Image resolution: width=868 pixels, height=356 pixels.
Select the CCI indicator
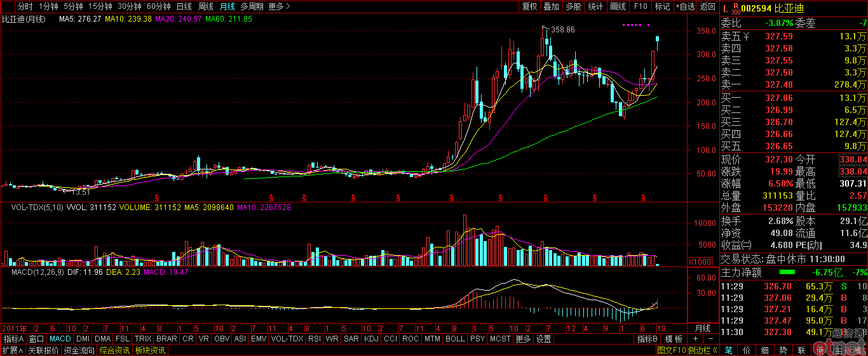coord(390,339)
